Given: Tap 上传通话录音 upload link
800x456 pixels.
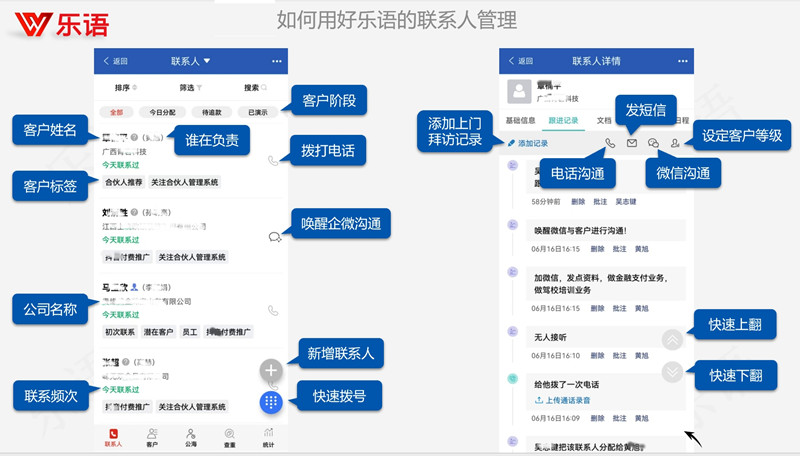Looking at the screenshot, I should point(562,400).
